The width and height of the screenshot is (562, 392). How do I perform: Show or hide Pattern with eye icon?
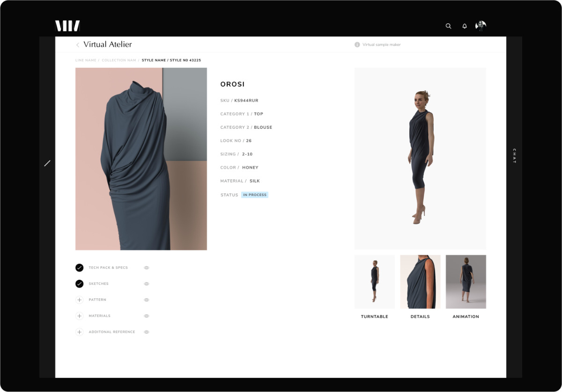[147, 300]
